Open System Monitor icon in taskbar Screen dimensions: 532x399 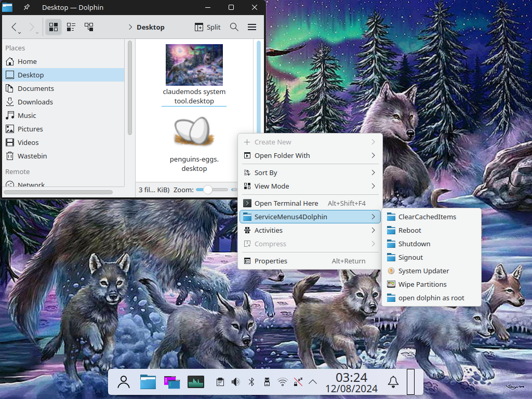pyautogui.click(x=196, y=382)
